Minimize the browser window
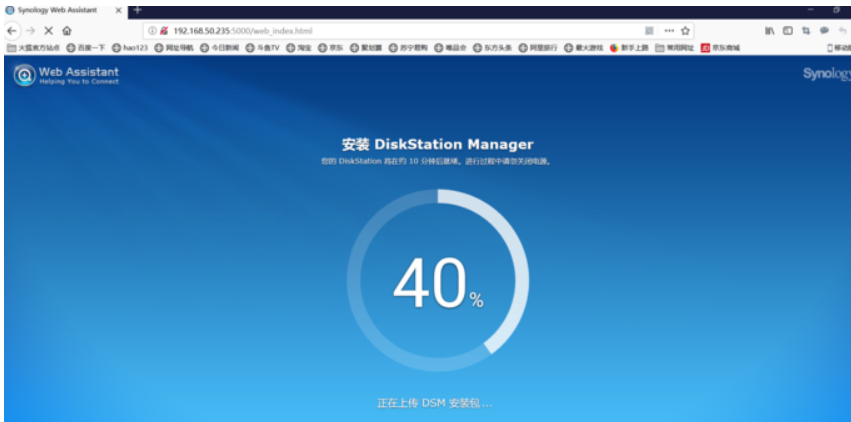Image resolution: width=851 pixels, height=422 pixels. pos(811,10)
